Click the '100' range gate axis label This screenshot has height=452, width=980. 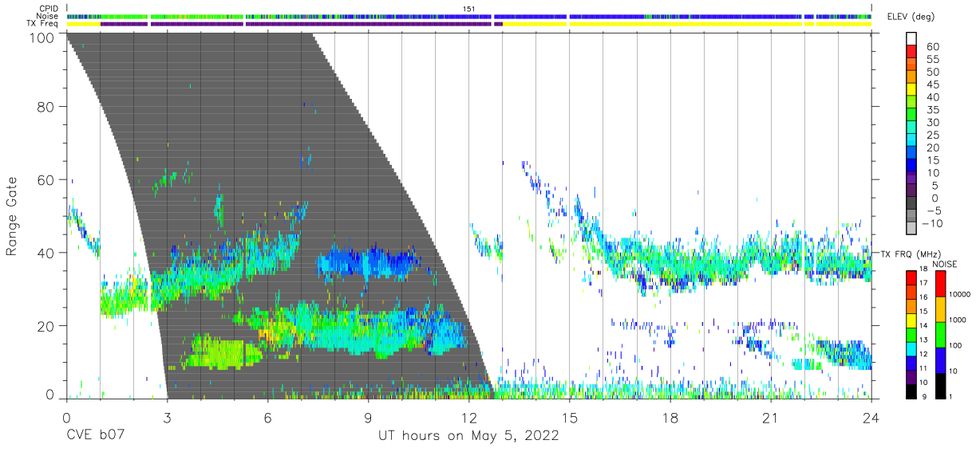click(43, 37)
